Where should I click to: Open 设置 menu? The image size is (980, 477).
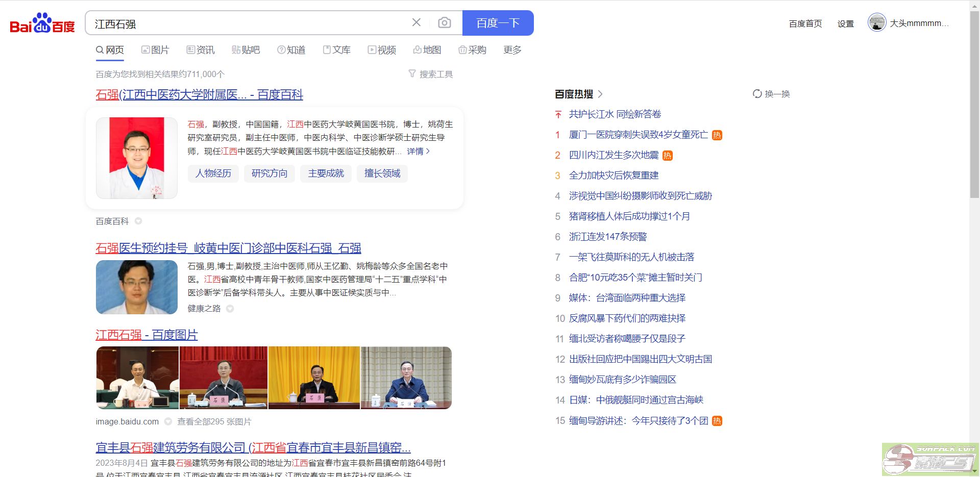[x=846, y=23]
